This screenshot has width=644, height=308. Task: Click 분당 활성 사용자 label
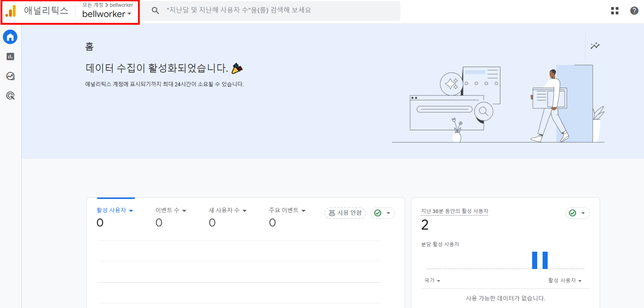pos(440,244)
